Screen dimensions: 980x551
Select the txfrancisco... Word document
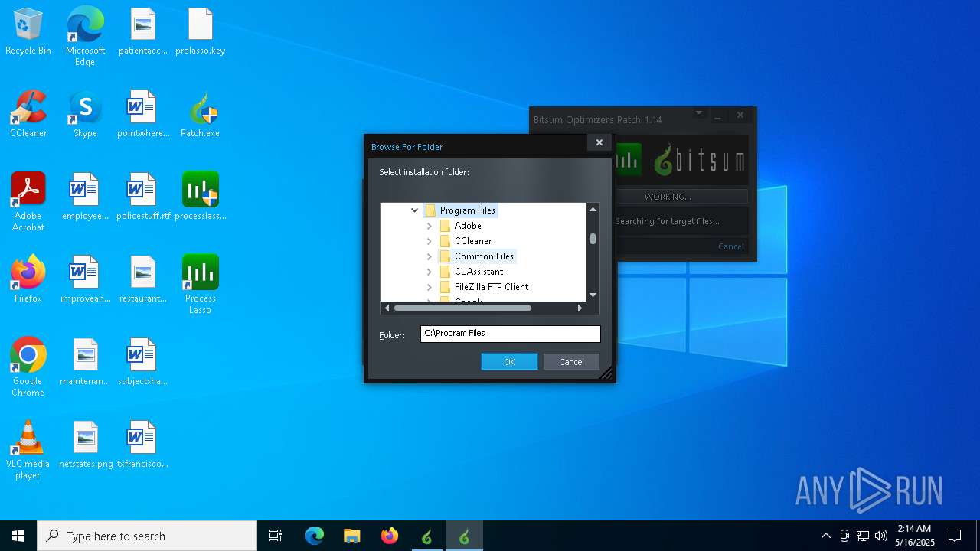click(x=143, y=445)
